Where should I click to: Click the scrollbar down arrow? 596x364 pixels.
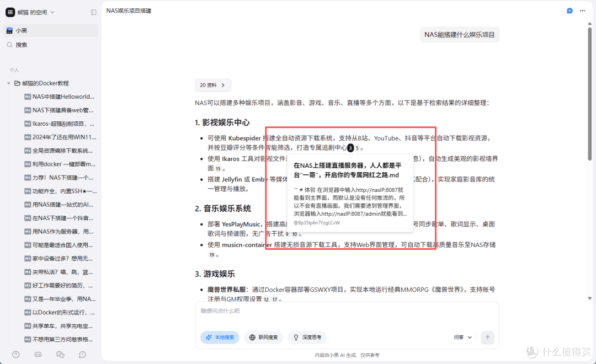point(589,299)
